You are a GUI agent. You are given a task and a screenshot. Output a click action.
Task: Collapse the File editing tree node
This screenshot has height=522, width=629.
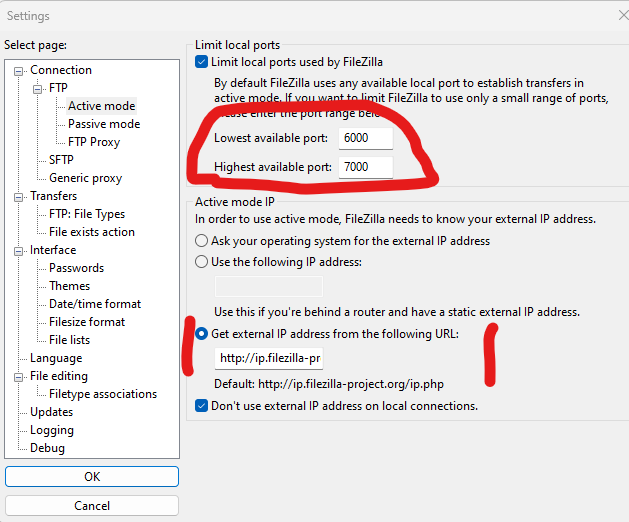[20, 376]
